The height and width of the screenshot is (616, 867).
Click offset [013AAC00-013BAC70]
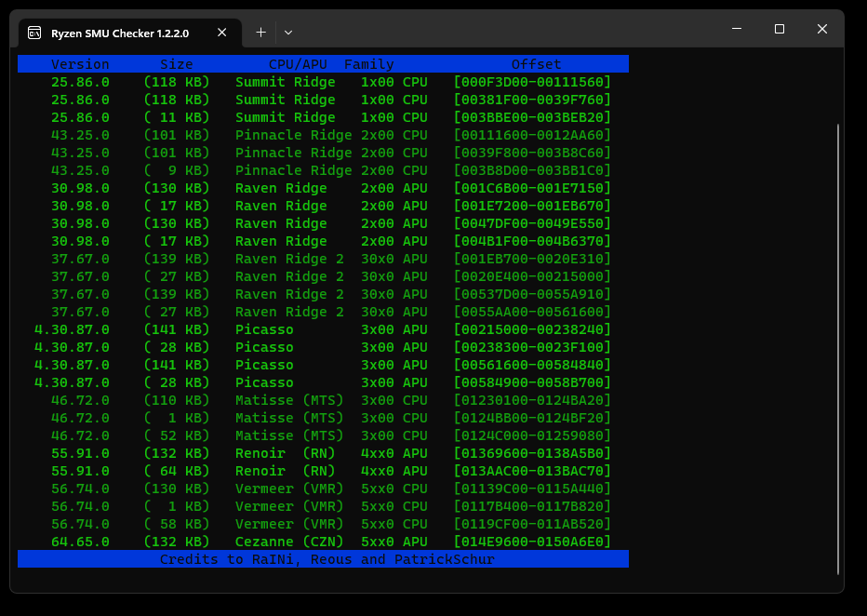532,471
